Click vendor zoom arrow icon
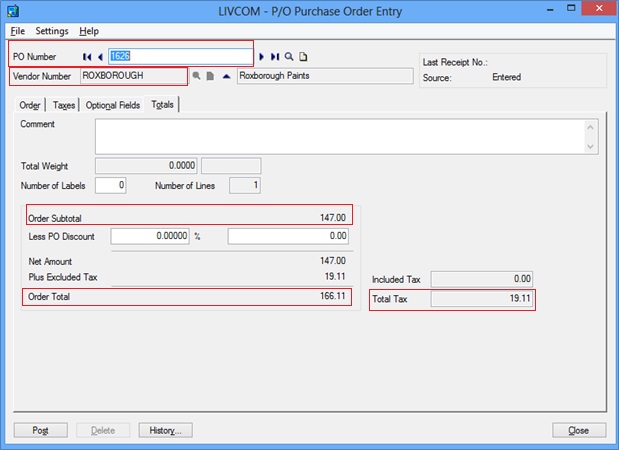Image resolution: width=619 pixels, height=450 pixels. pos(226,76)
